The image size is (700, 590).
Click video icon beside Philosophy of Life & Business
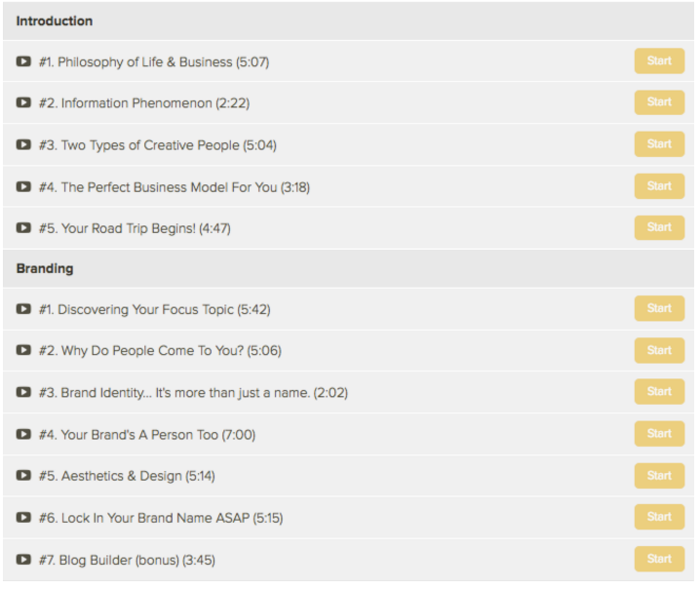click(x=23, y=61)
